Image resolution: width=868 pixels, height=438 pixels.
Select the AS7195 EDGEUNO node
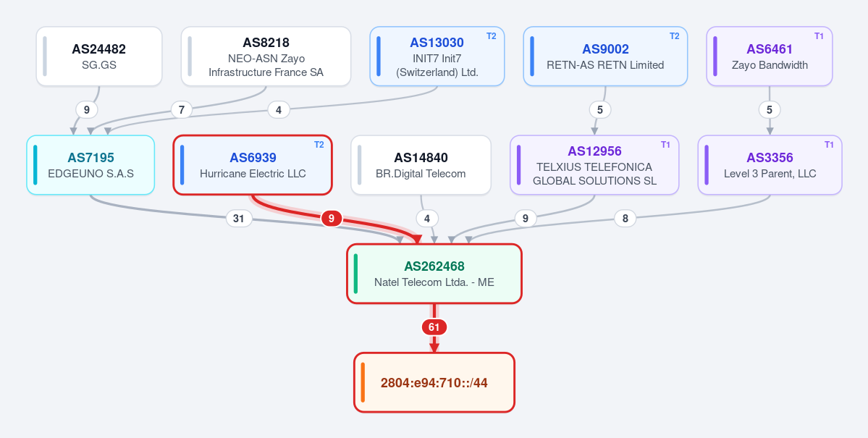click(90, 165)
